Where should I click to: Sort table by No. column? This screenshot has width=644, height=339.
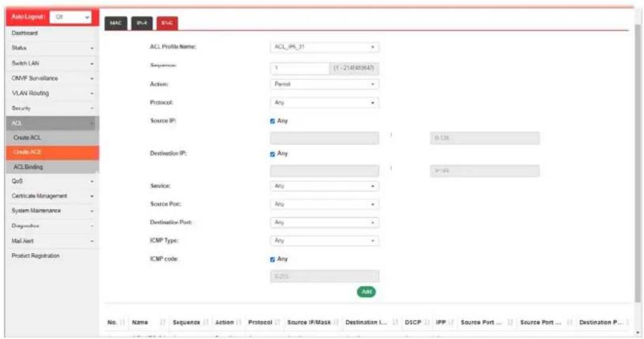pos(116,322)
